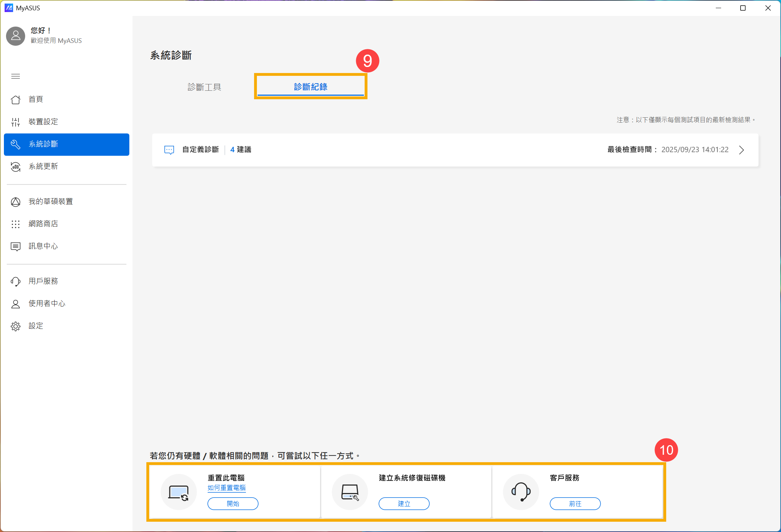
Task: Switch to 診斷紀錄 tab
Action: point(310,87)
